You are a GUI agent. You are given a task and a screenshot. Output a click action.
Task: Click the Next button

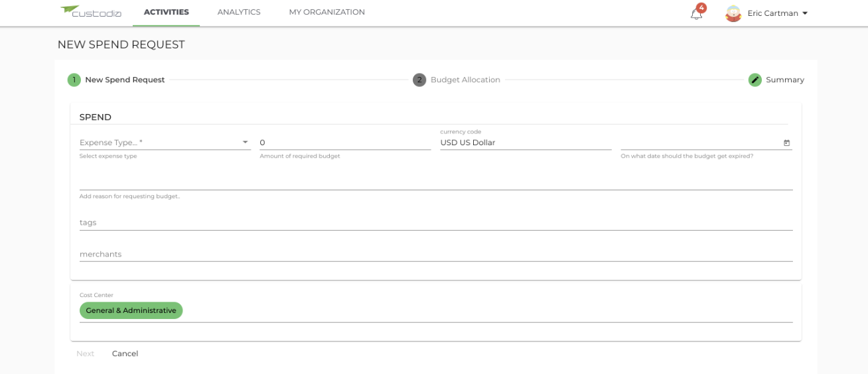click(x=86, y=353)
